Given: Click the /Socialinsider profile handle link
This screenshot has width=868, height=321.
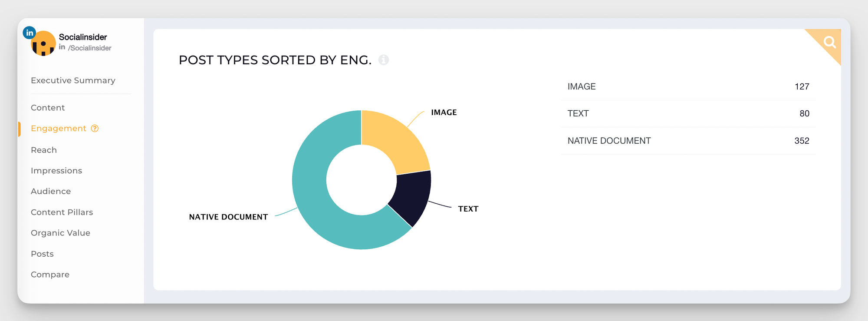Looking at the screenshot, I should point(89,48).
